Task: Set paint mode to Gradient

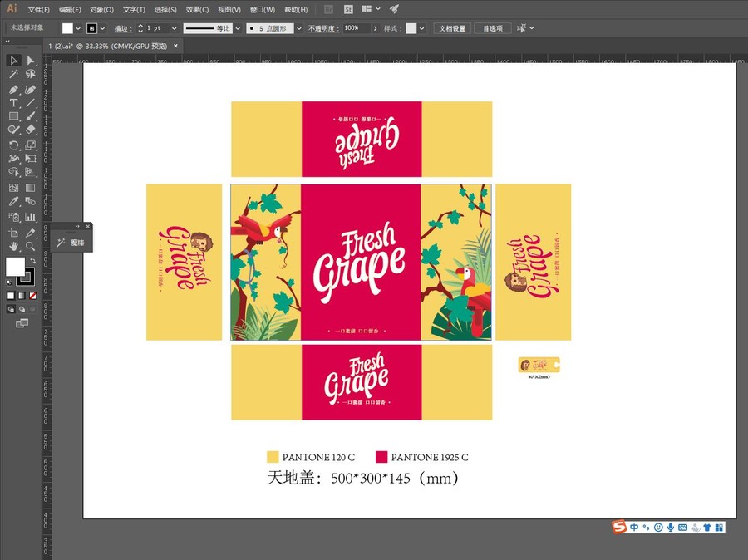Action: click(22, 296)
